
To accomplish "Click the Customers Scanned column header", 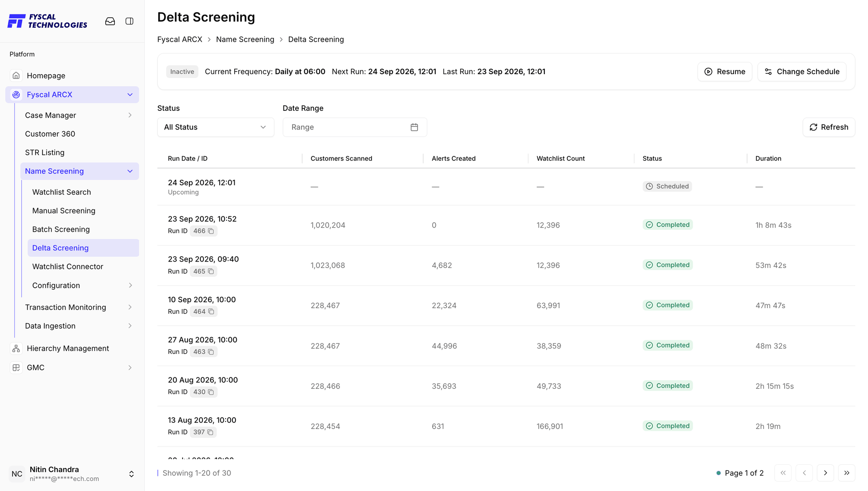I will coord(341,158).
